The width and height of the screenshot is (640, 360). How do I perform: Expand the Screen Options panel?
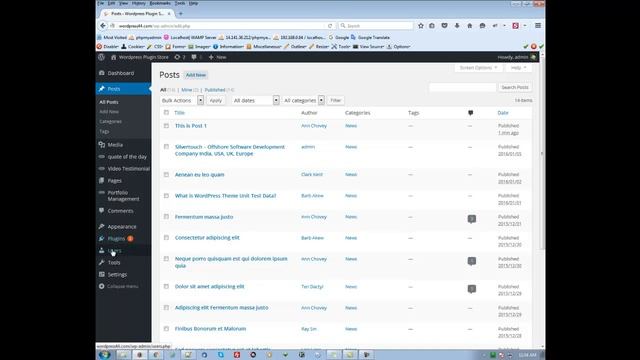pos(478,68)
